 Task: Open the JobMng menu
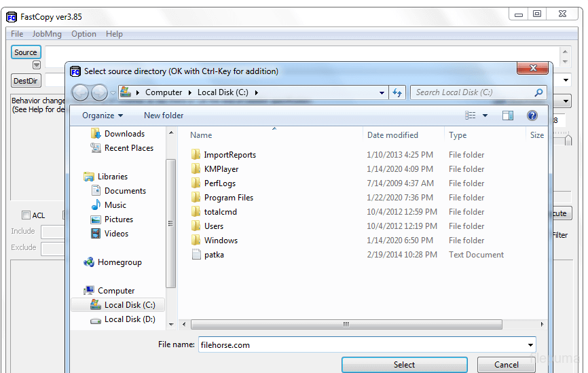pos(47,34)
